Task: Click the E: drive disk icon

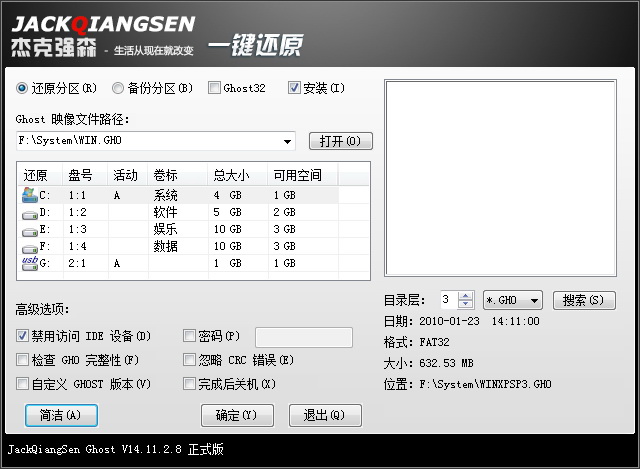Action: 30,231
